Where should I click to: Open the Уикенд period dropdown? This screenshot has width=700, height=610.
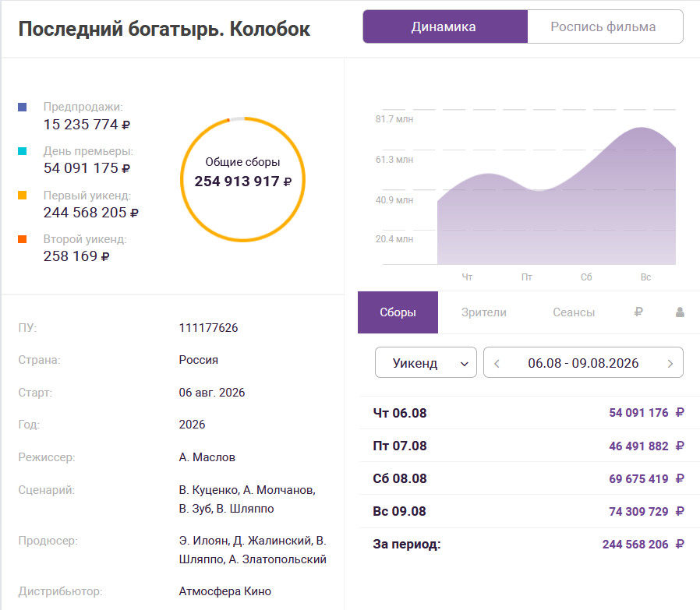(426, 362)
